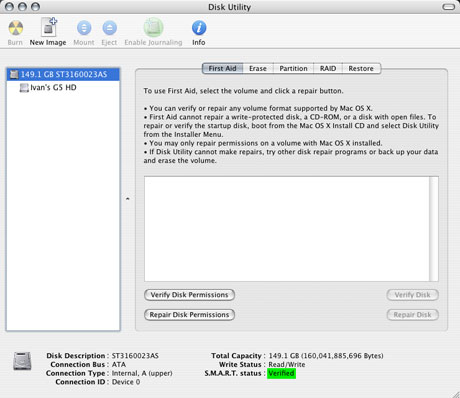Click the Enable Journaling icon
Screen dimensions: 460x398
(x=153, y=27)
